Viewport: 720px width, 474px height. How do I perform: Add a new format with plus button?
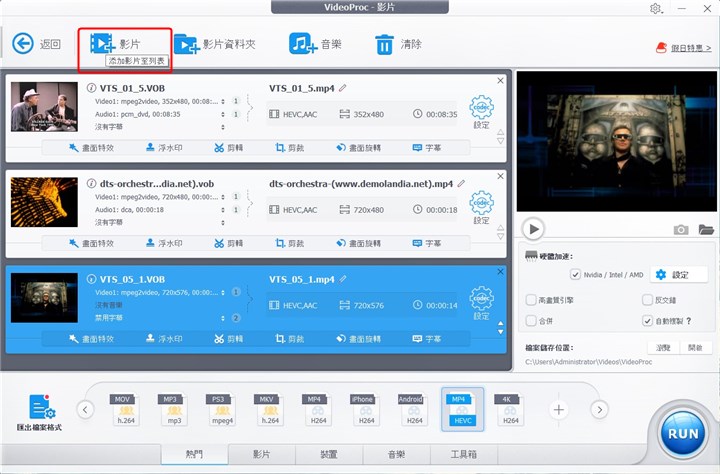pos(558,409)
